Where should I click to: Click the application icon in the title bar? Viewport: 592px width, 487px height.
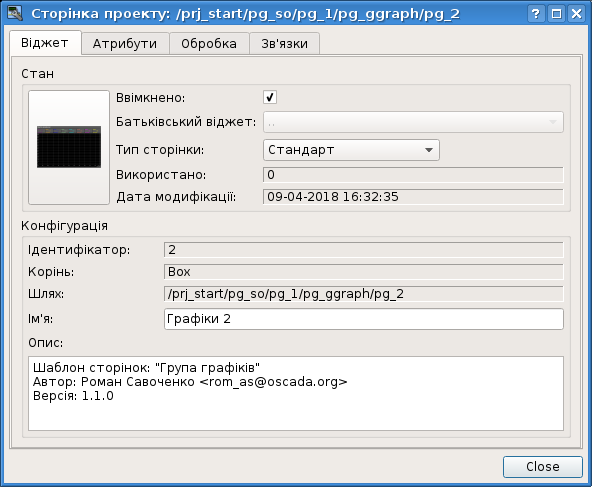(x=15, y=13)
